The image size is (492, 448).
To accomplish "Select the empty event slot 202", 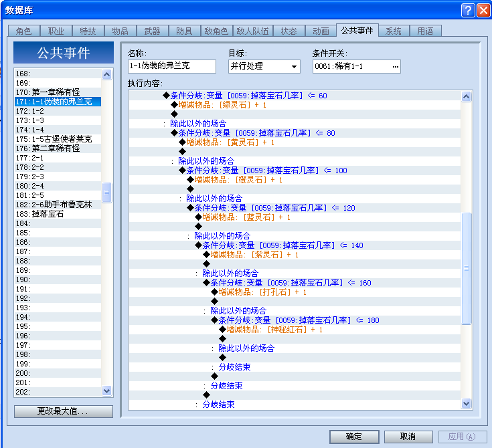I will (x=58, y=392).
